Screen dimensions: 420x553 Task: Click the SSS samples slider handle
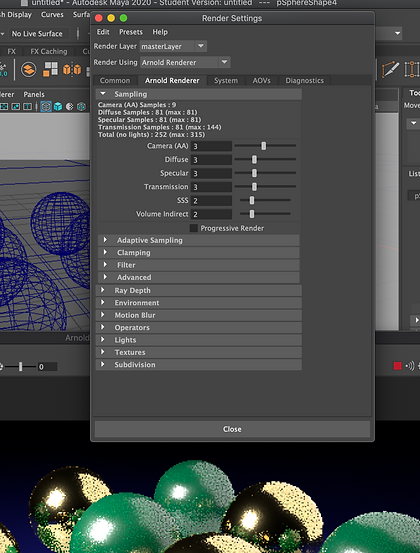tap(252, 200)
